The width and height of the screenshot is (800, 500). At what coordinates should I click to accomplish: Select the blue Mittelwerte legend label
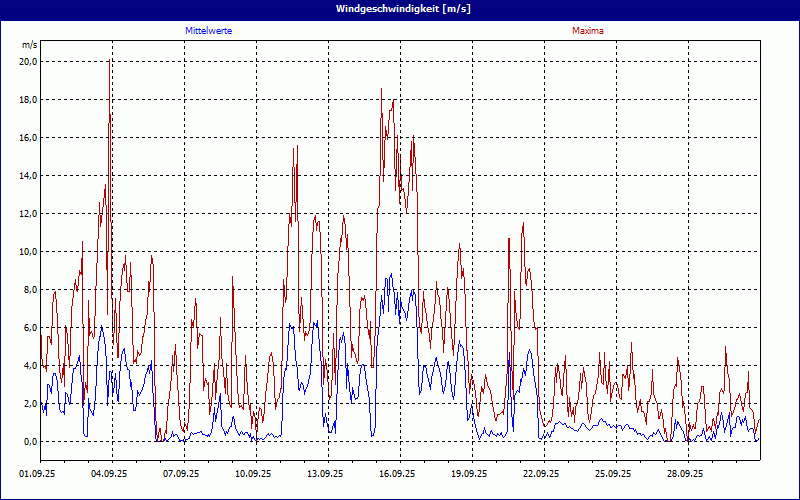209,32
